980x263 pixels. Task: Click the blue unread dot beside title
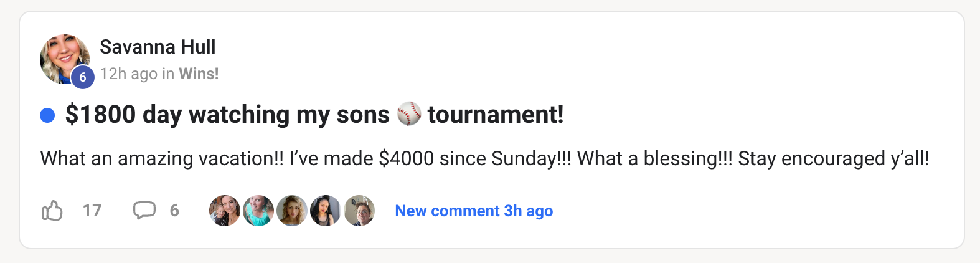pos(47,115)
